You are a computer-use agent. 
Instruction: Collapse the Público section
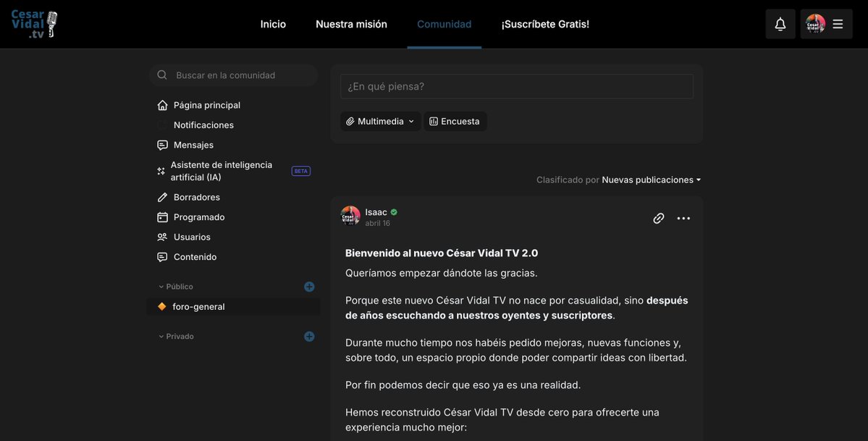point(176,287)
